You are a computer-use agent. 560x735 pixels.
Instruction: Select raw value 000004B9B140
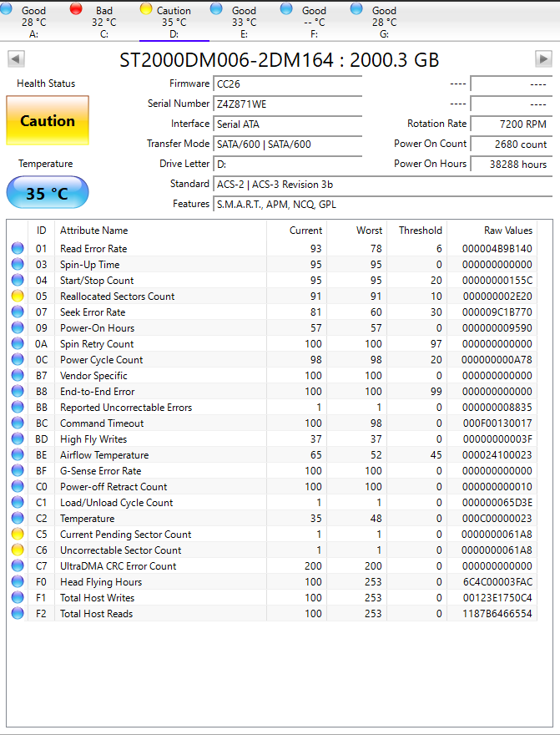[x=497, y=248]
